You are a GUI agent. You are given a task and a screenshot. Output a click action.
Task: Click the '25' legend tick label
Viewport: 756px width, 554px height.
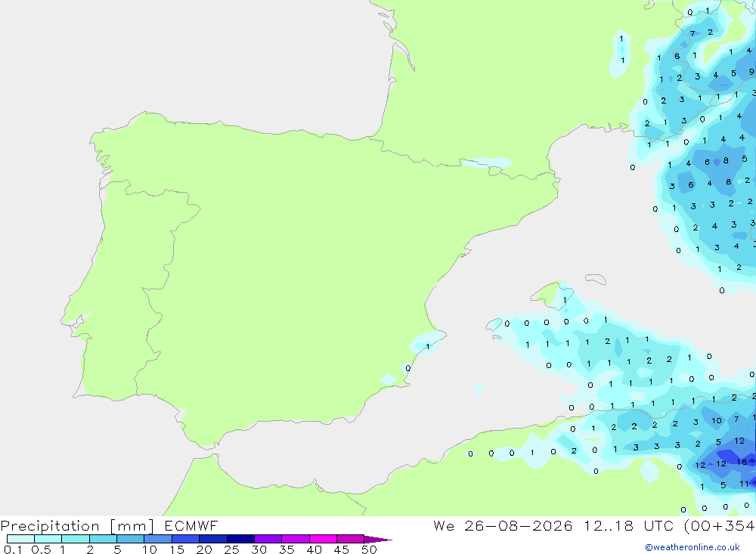232,549
